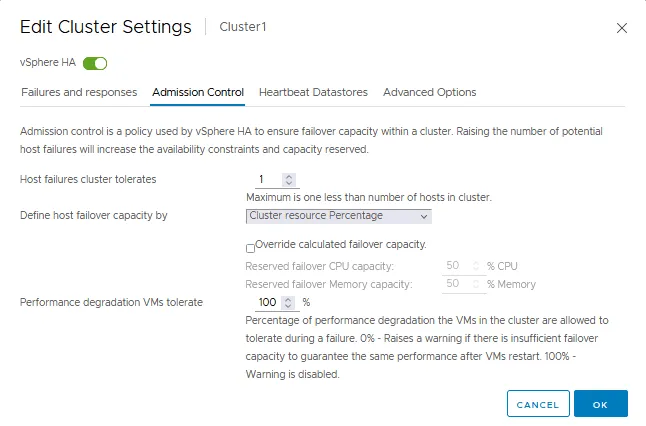This screenshot has height=426, width=646.
Task: Open the Advanced Options tab
Action: [429, 92]
